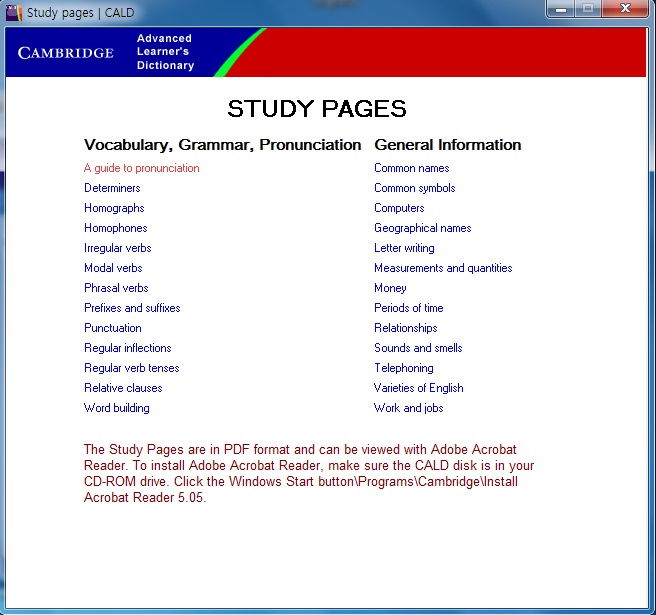Click the Homographs link
Image resolution: width=656 pixels, height=615 pixels.
[114, 208]
